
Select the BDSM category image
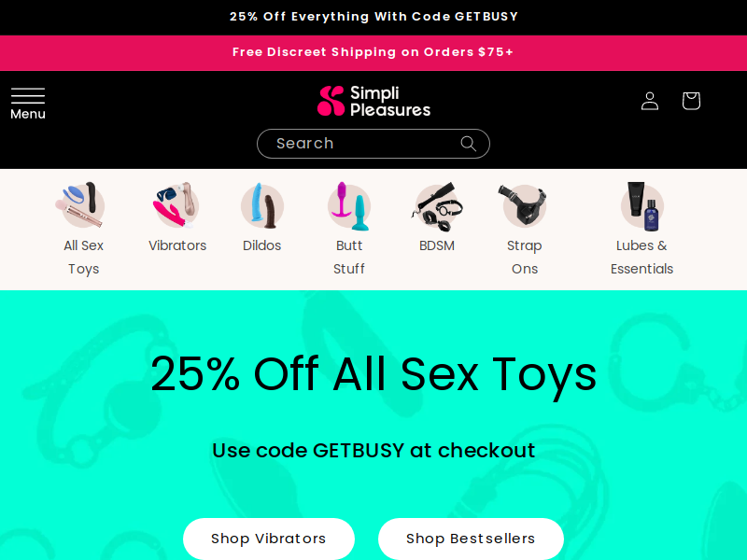tap(437, 205)
